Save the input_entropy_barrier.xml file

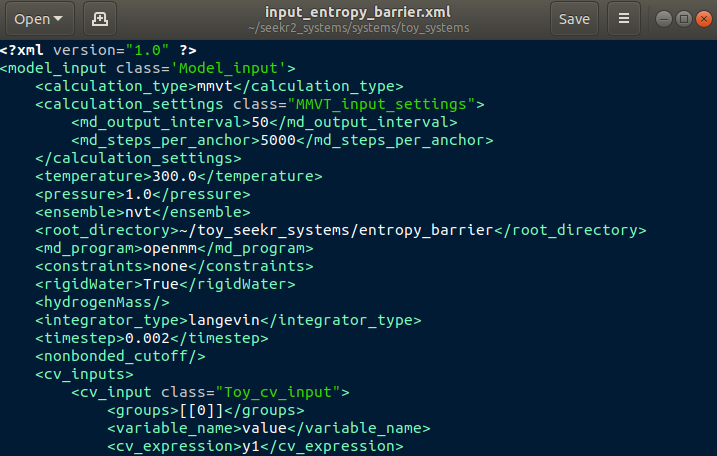point(574,19)
